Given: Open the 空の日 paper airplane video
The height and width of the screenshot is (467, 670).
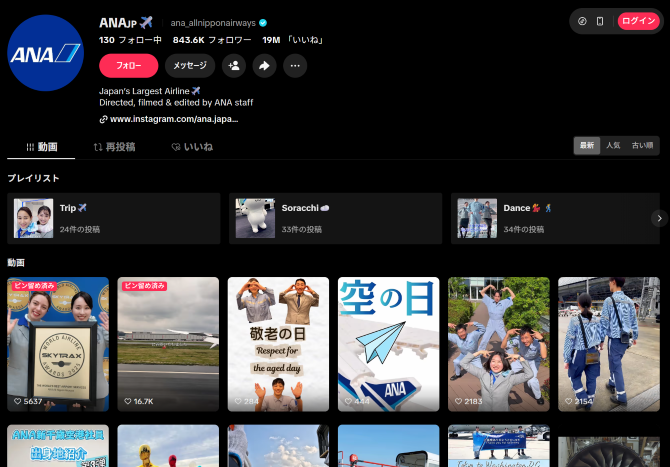Looking at the screenshot, I should 388,344.
